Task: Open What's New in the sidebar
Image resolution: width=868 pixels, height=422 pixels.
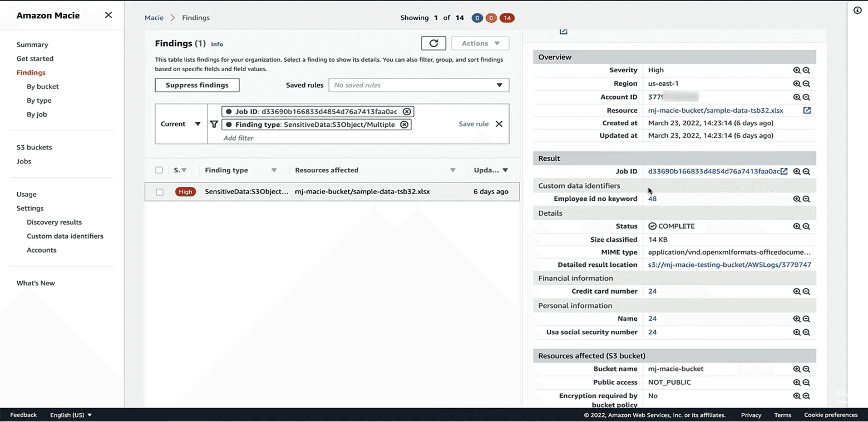Action: [x=36, y=283]
